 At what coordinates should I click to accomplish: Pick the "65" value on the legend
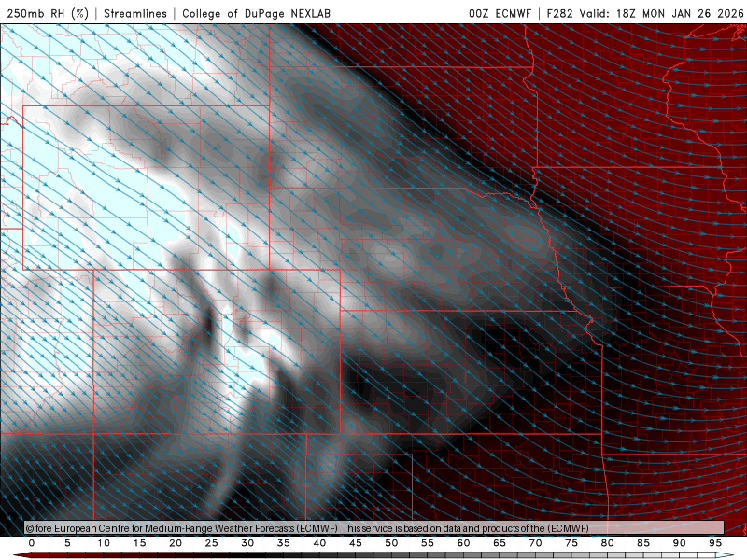pyautogui.click(x=500, y=543)
